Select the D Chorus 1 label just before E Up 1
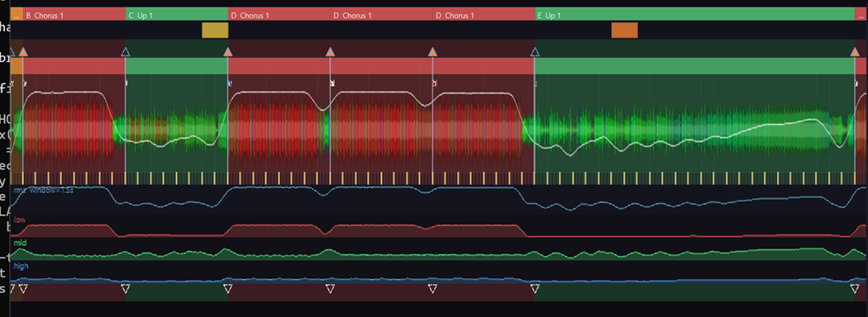 pyautogui.click(x=484, y=14)
